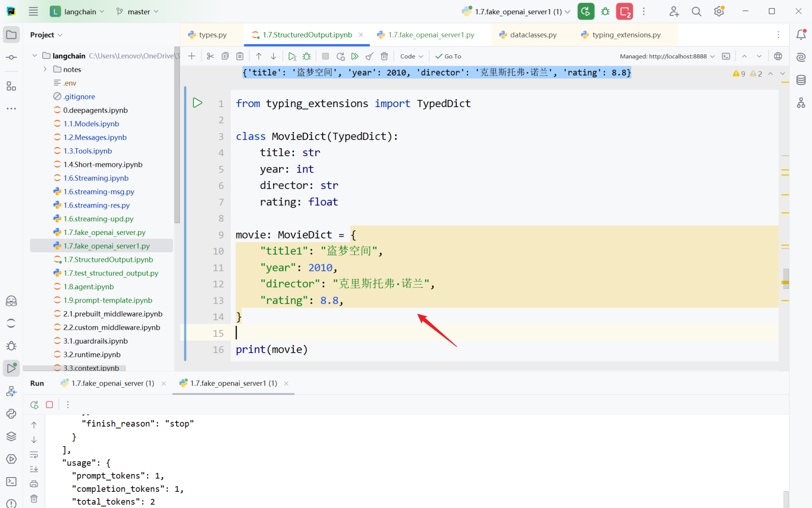
Task: Delete the selected cell
Action: click(385, 56)
